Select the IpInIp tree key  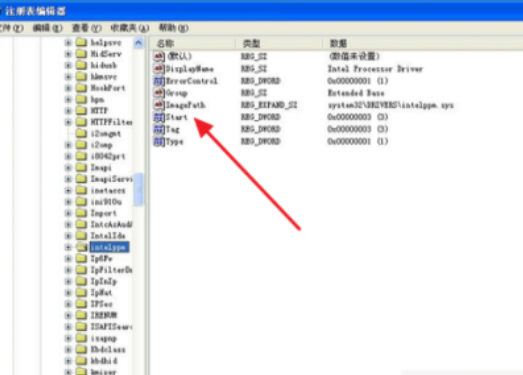coord(103,281)
